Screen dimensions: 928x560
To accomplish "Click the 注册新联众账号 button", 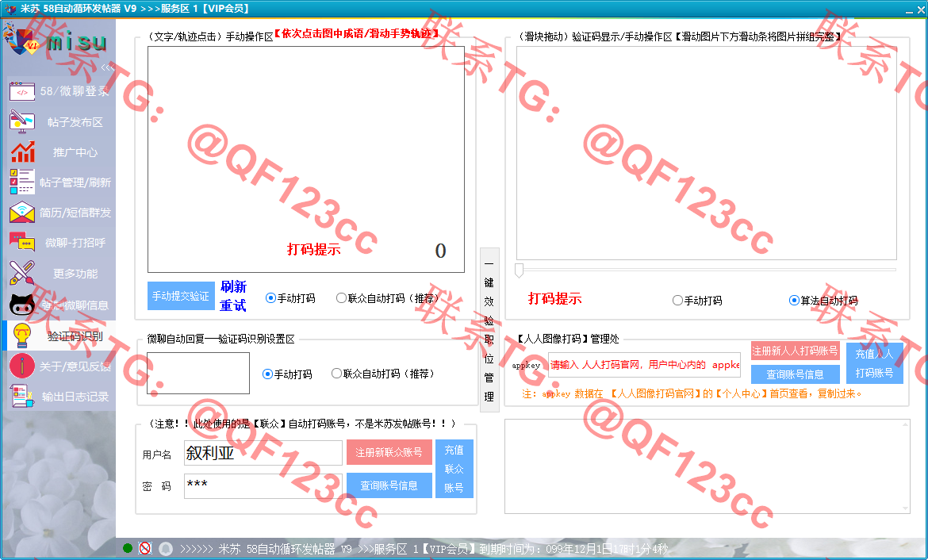I will tap(389, 453).
